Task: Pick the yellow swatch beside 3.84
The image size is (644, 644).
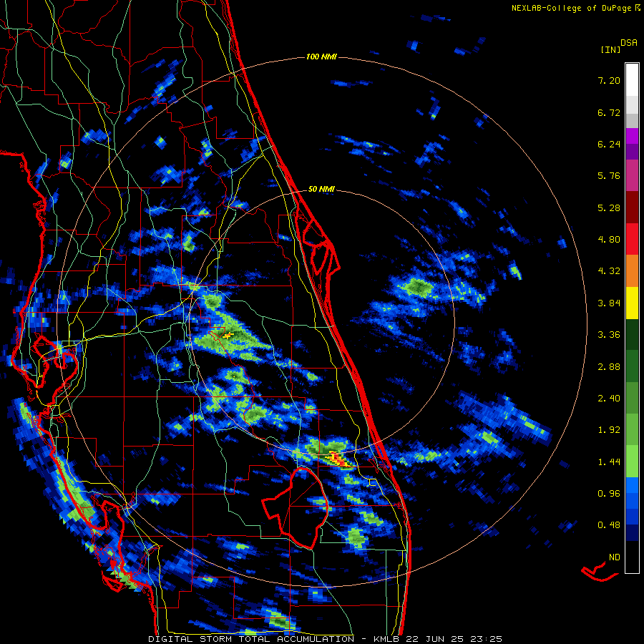Action: pos(632,303)
